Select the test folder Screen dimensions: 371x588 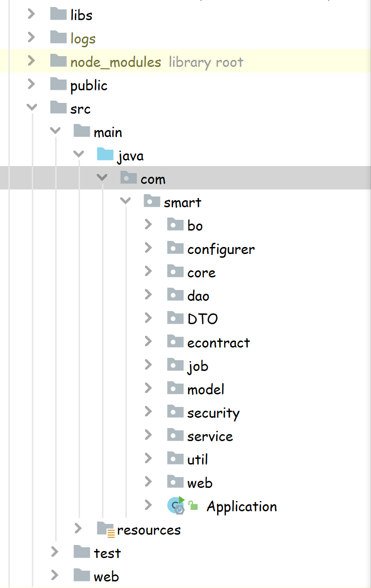[x=107, y=553]
